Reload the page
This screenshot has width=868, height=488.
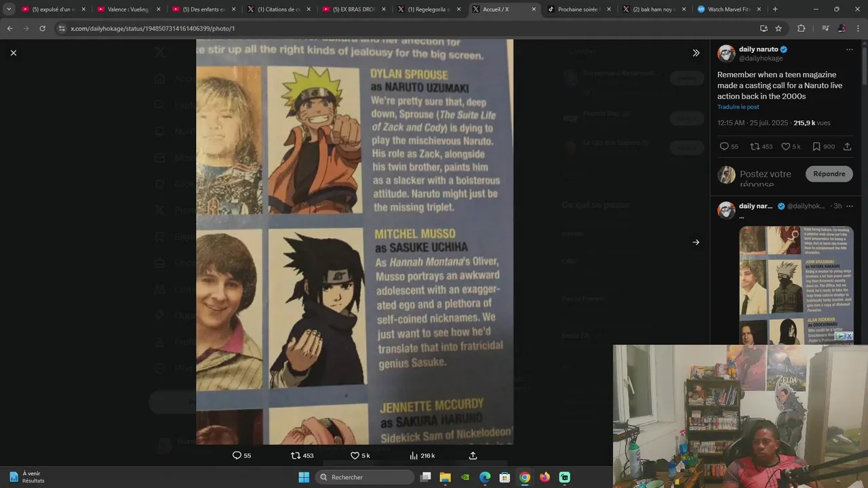[42, 28]
